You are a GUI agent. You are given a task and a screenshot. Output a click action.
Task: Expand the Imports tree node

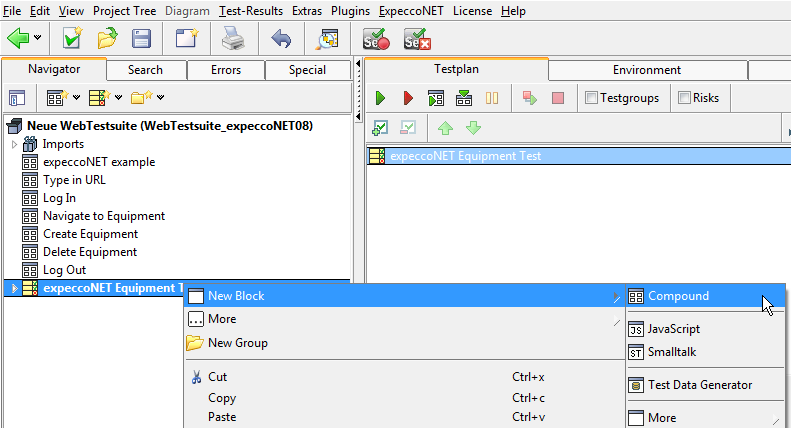click(14, 144)
